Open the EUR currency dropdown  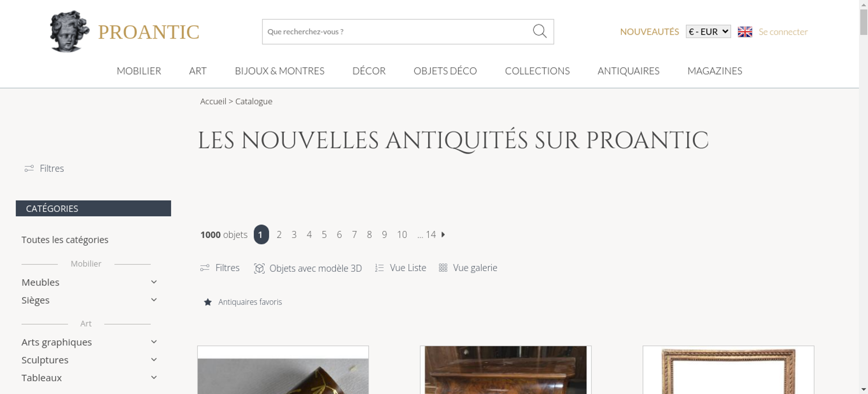click(708, 32)
